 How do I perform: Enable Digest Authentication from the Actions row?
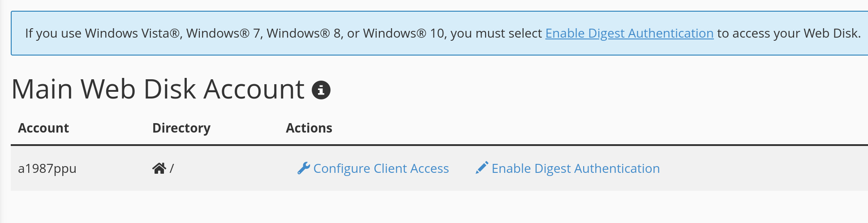tap(576, 168)
